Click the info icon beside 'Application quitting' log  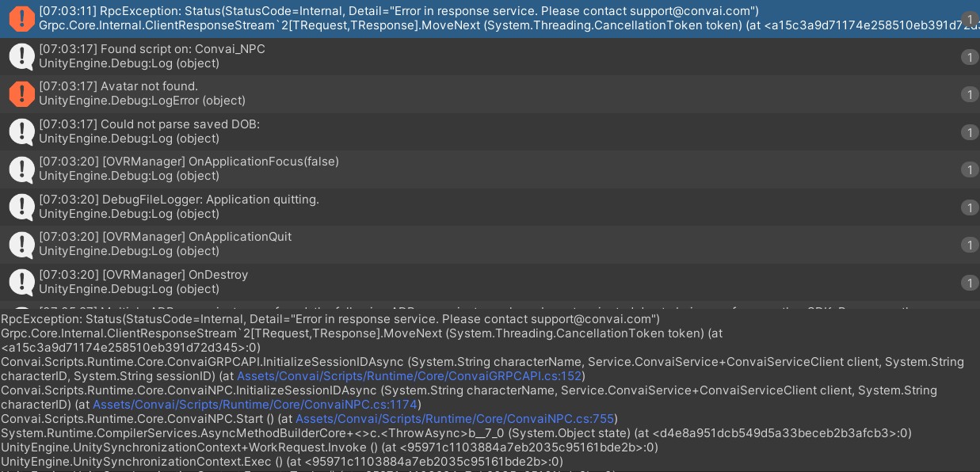click(21, 207)
